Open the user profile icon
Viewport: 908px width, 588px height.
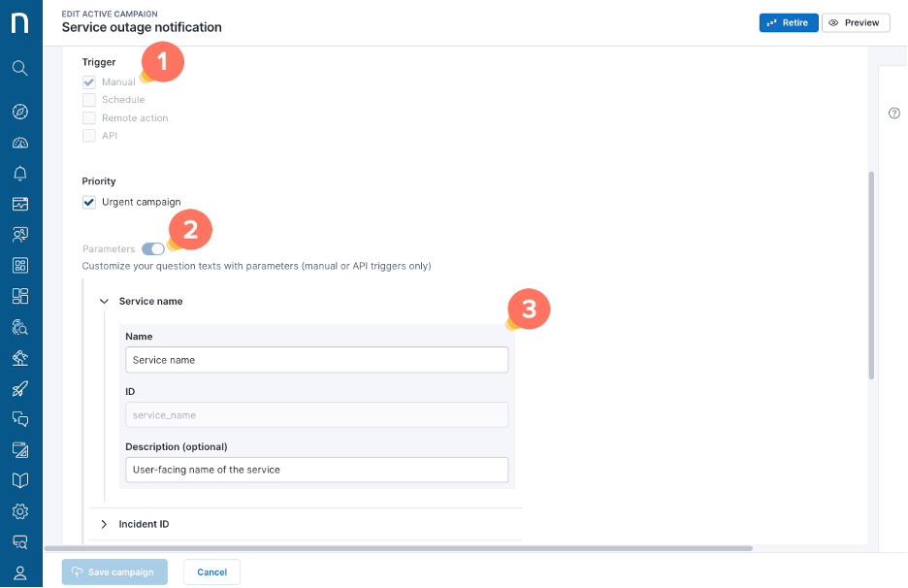pyautogui.click(x=20, y=572)
